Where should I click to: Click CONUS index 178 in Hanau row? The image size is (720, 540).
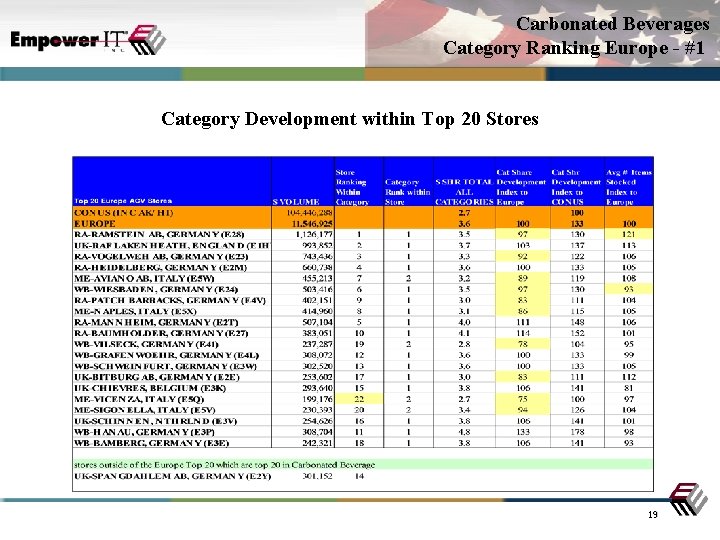pyautogui.click(x=577, y=432)
